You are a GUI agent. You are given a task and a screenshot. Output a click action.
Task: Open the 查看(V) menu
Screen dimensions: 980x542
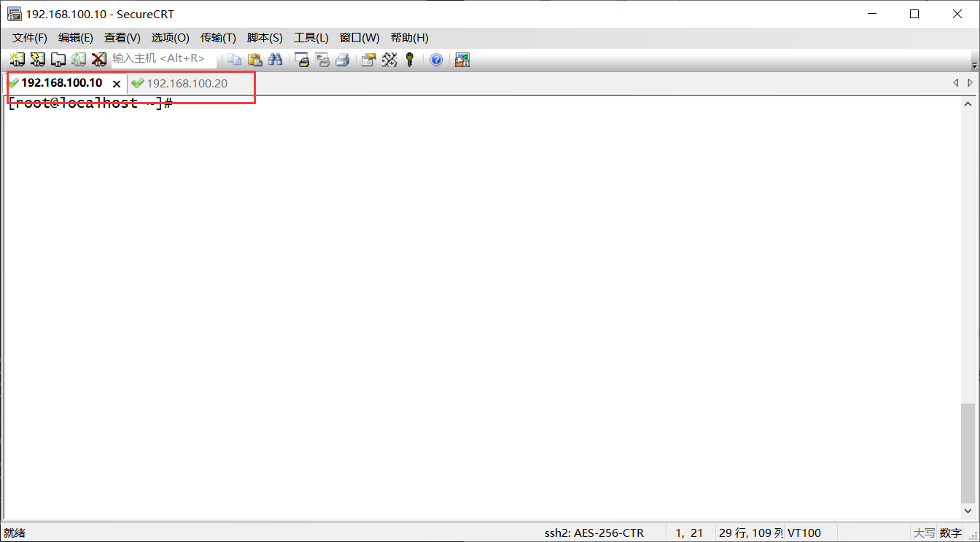tap(122, 38)
